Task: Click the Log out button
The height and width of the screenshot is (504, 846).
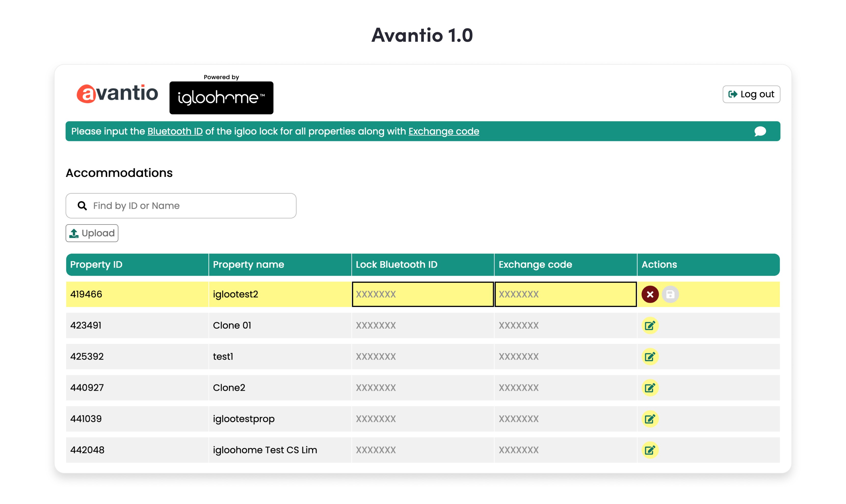Action: (751, 94)
